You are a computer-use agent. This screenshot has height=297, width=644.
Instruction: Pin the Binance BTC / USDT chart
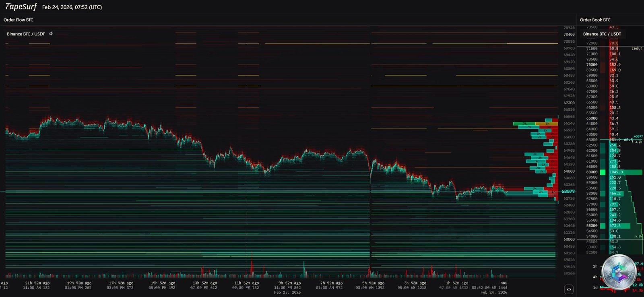click(x=51, y=34)
